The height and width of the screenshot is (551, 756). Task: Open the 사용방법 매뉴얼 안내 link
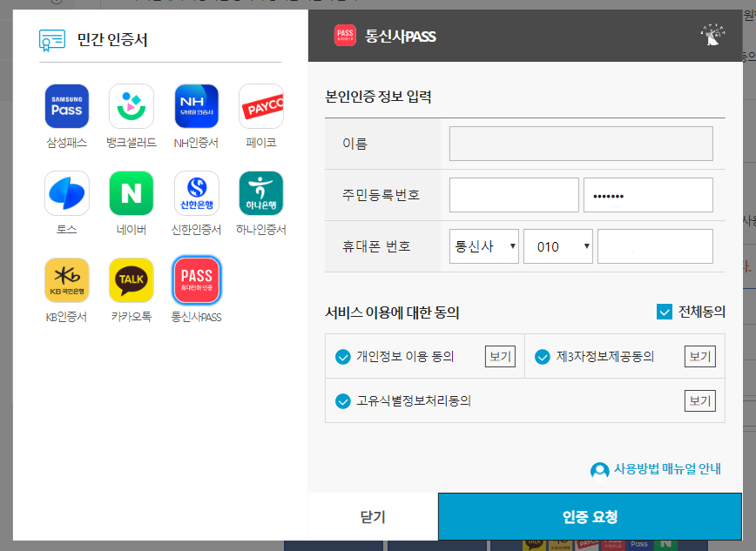tap(667, 469)
